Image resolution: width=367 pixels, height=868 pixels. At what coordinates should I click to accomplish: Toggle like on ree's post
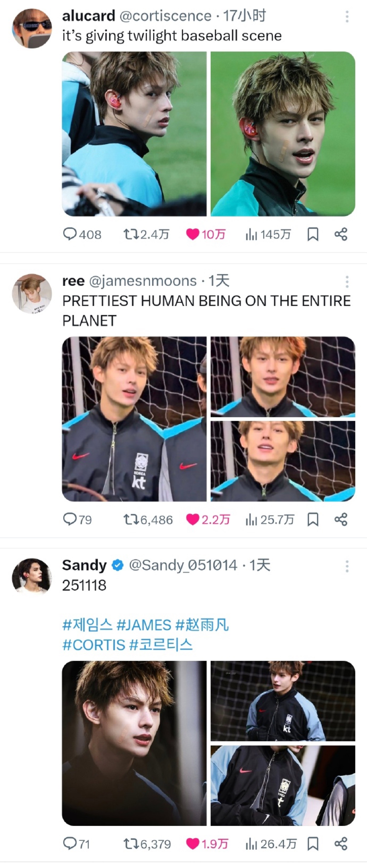(193, 519)
